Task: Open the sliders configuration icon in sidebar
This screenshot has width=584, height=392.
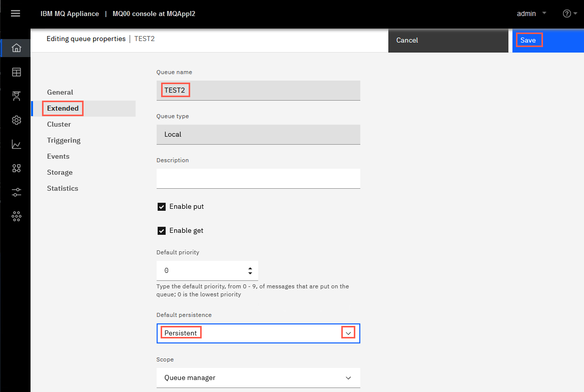Action: pos(17,192)
